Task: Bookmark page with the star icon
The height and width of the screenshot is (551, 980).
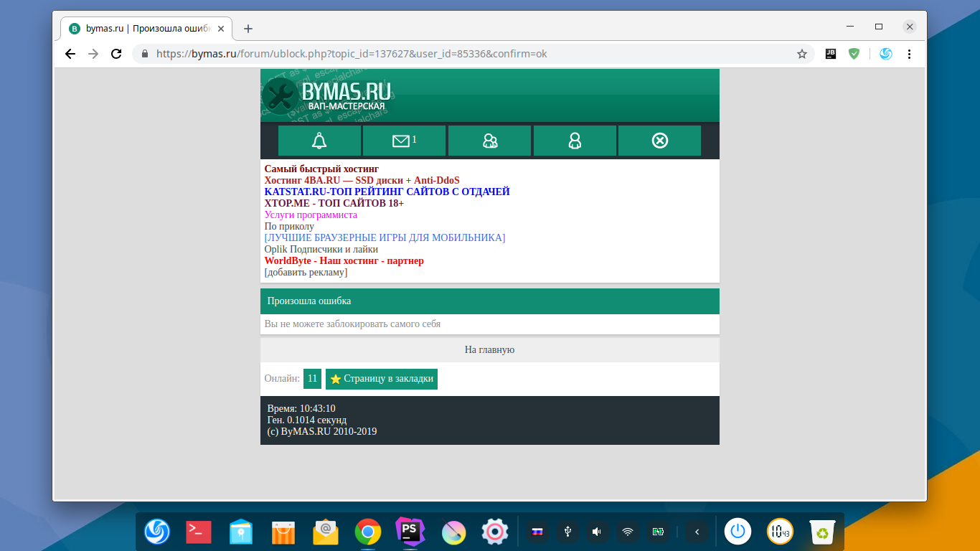Action: [802, 54]
